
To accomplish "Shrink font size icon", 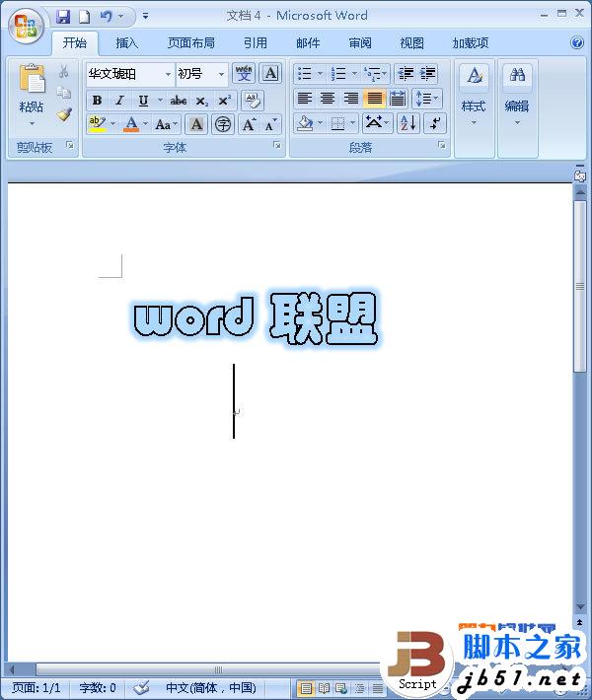I will pyautogui.click(x=270, y=124).
